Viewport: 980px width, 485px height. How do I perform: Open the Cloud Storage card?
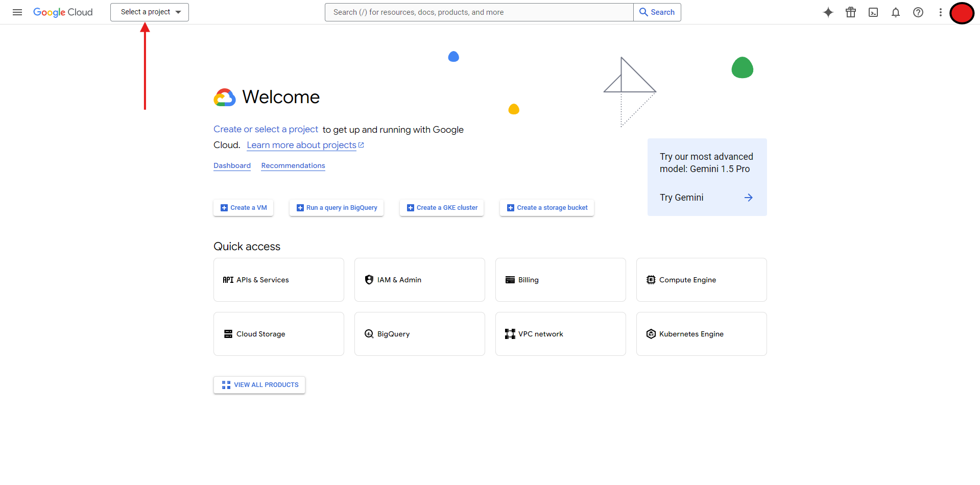point(279,334)
